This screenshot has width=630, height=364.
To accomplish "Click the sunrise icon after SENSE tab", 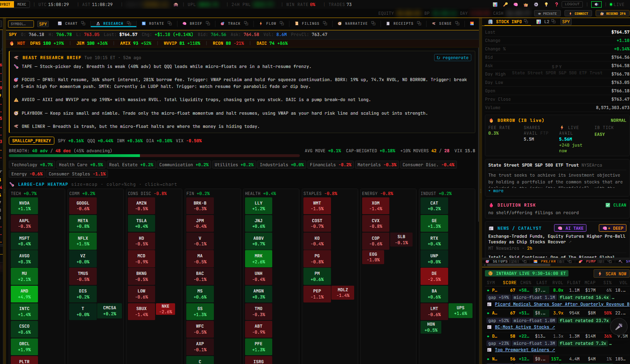I will coord(472,23).
